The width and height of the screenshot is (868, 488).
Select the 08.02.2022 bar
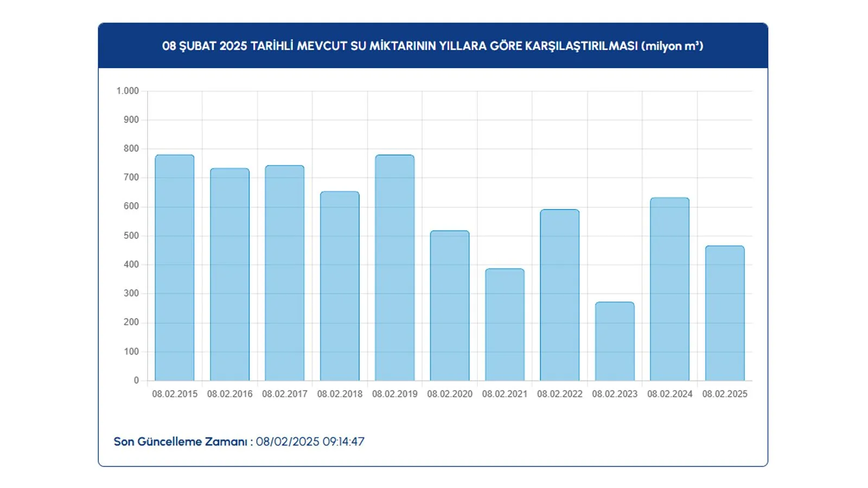pos(560,295)
